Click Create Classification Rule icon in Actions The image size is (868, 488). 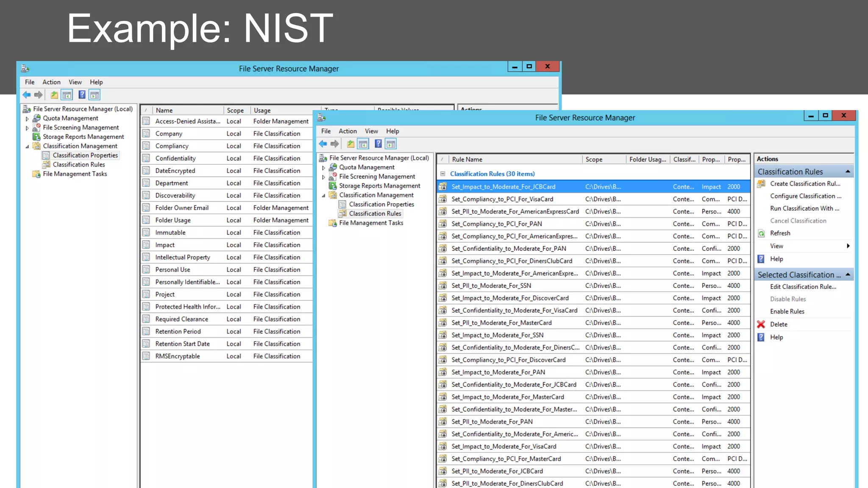[x=761, y=183]
